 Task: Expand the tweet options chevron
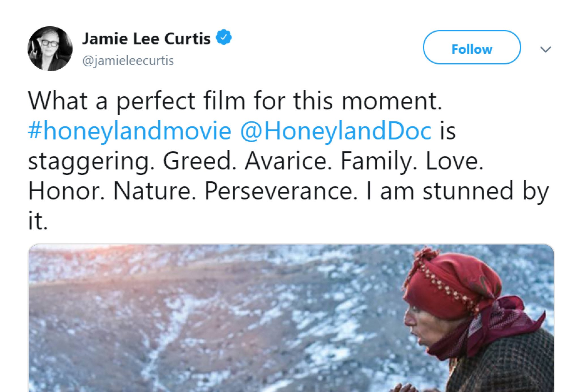545,50
